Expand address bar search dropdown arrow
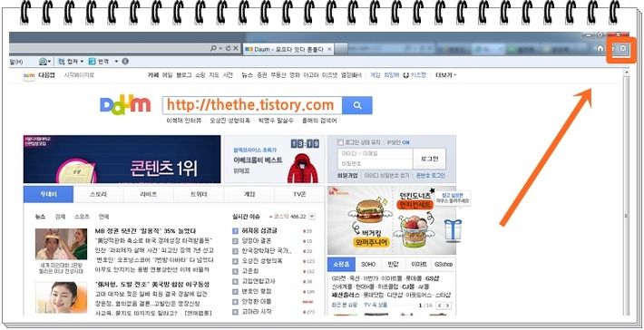 click(x=220, y=48)
